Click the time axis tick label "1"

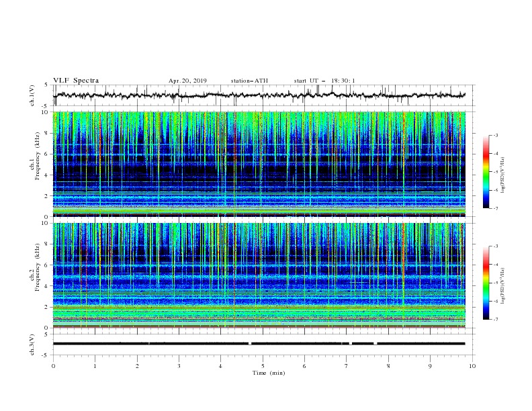pos(95,366)
